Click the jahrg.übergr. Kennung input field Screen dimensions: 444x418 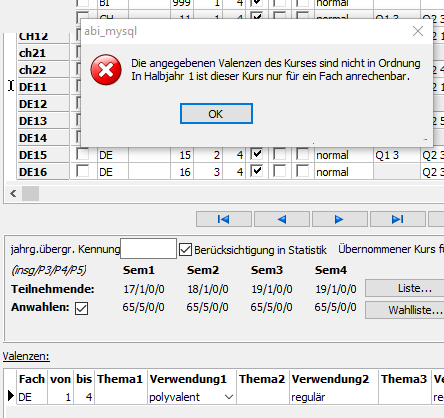click(x=148, y=248)
